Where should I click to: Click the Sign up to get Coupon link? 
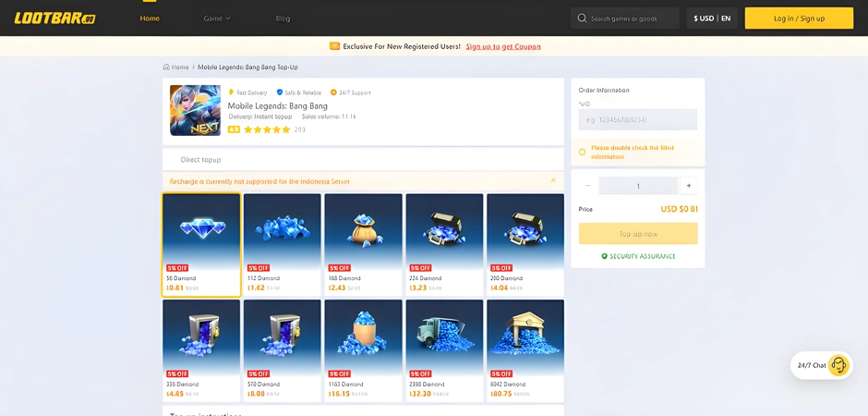point(503,46)
